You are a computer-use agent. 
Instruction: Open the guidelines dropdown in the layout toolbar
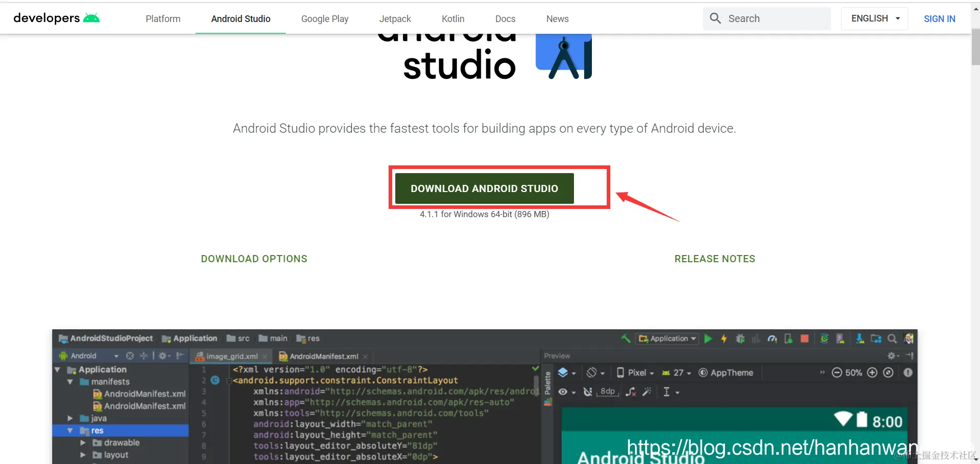(671, 392)
